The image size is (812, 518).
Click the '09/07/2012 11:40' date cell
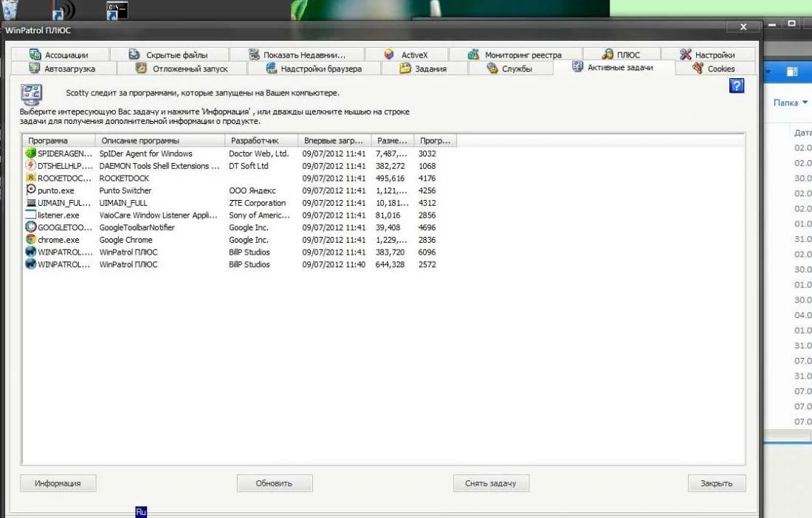tap(334, 264)
